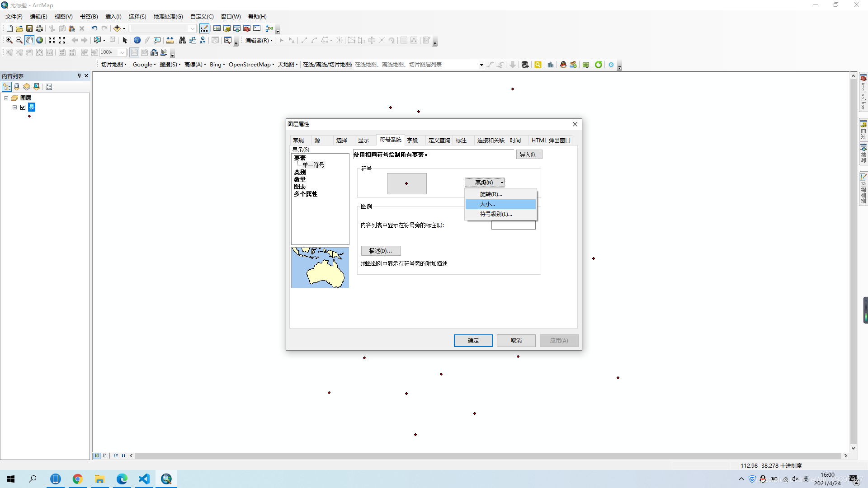The width and height of the screenshot is (868, 488).
Task: Click the Find binoculars icon
Action: pos(182,40)
